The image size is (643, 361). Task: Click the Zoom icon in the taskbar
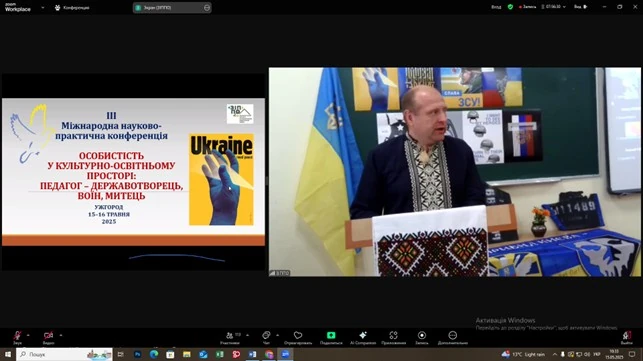tap(285, 354)
